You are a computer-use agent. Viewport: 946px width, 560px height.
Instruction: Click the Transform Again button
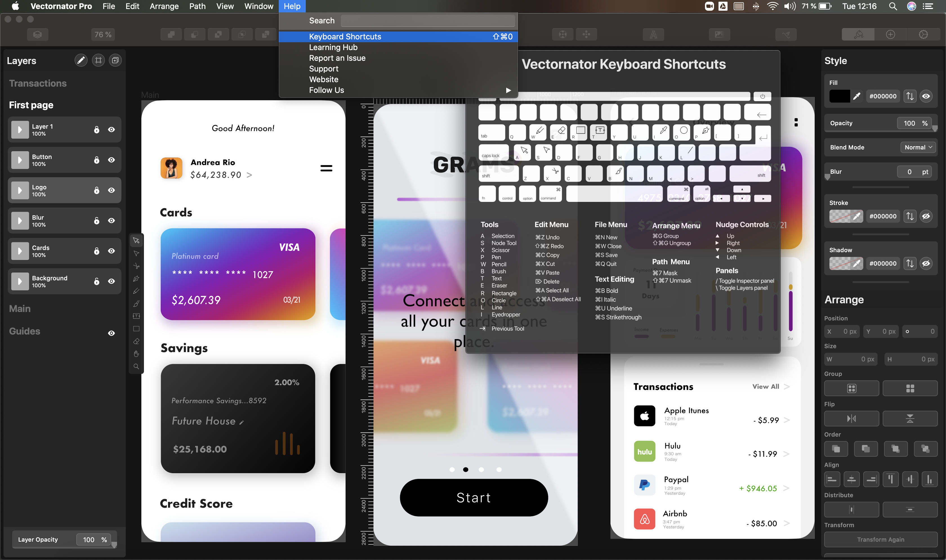(x=880, y=539)
